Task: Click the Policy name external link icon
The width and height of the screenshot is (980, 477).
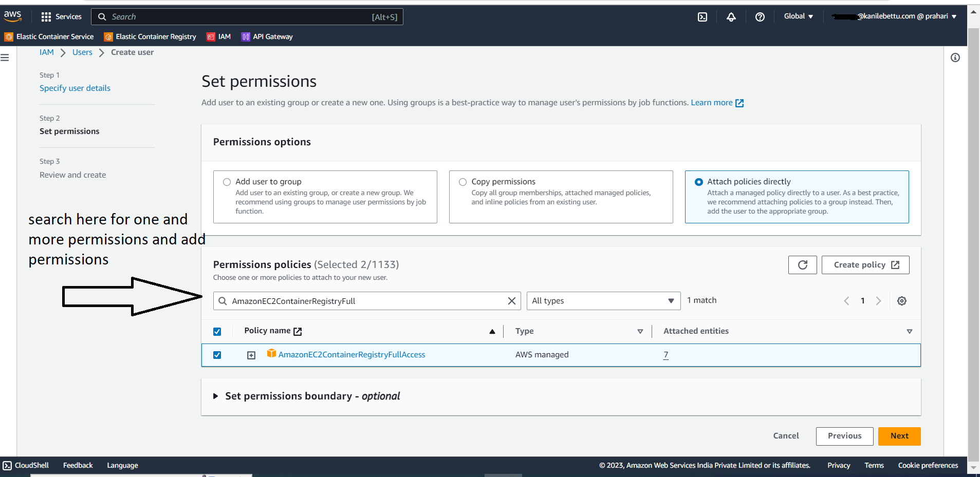Action: [298, 332]
